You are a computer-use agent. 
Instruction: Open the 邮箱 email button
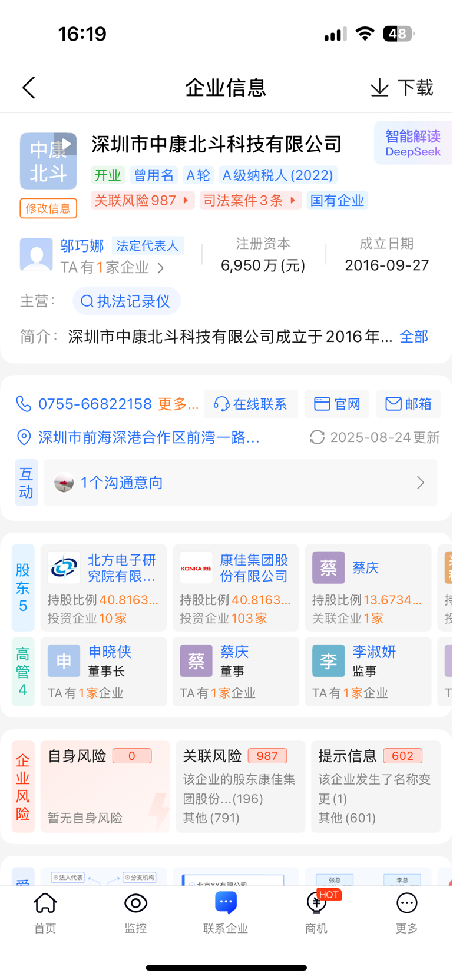click(x=409, y=404)
